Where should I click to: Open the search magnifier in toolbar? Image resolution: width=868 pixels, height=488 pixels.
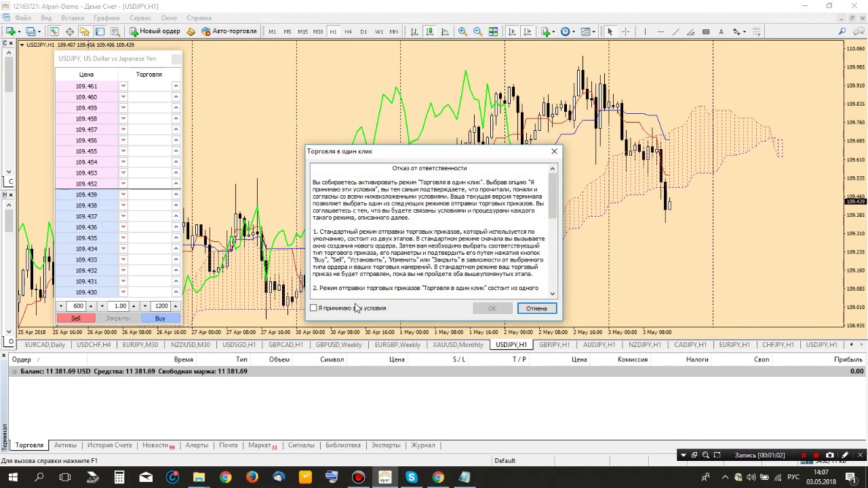(842, 31)
